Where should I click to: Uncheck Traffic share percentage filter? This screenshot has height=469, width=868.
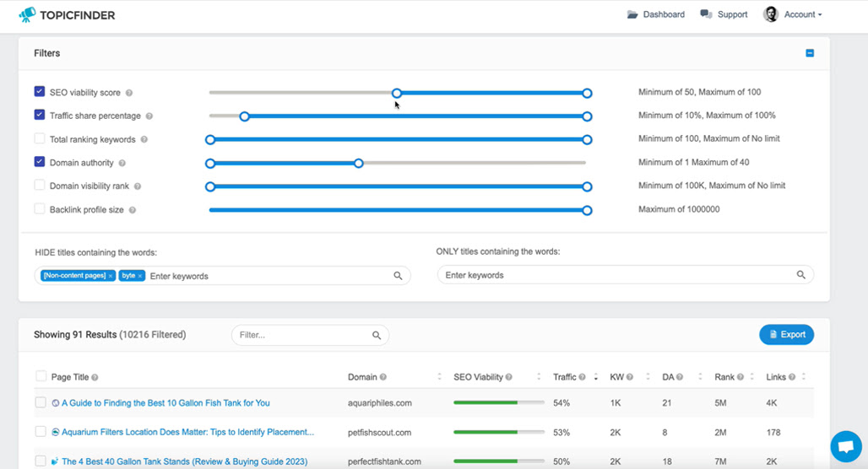(x=40, y=115)
